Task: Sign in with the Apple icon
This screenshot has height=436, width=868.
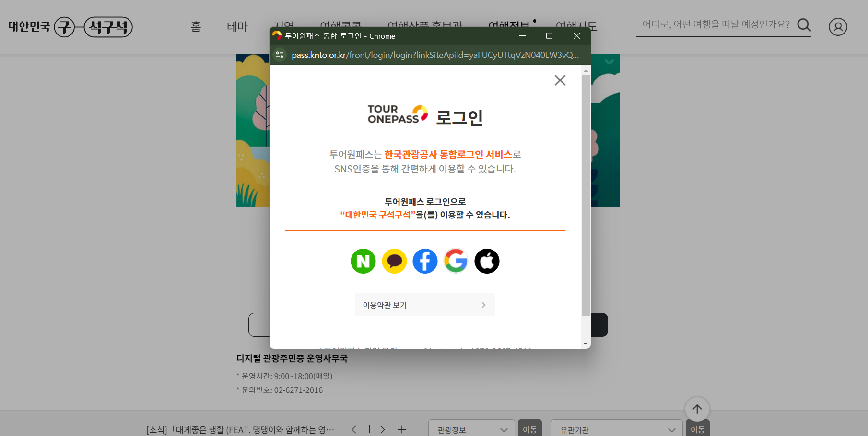Action: point(487,261)
